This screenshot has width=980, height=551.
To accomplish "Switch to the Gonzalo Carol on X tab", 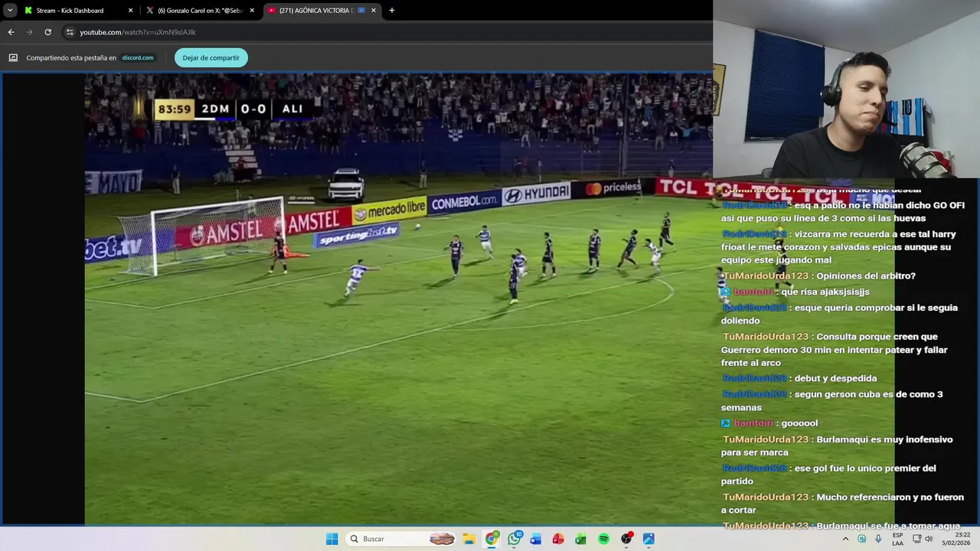I will pos(201,11).
